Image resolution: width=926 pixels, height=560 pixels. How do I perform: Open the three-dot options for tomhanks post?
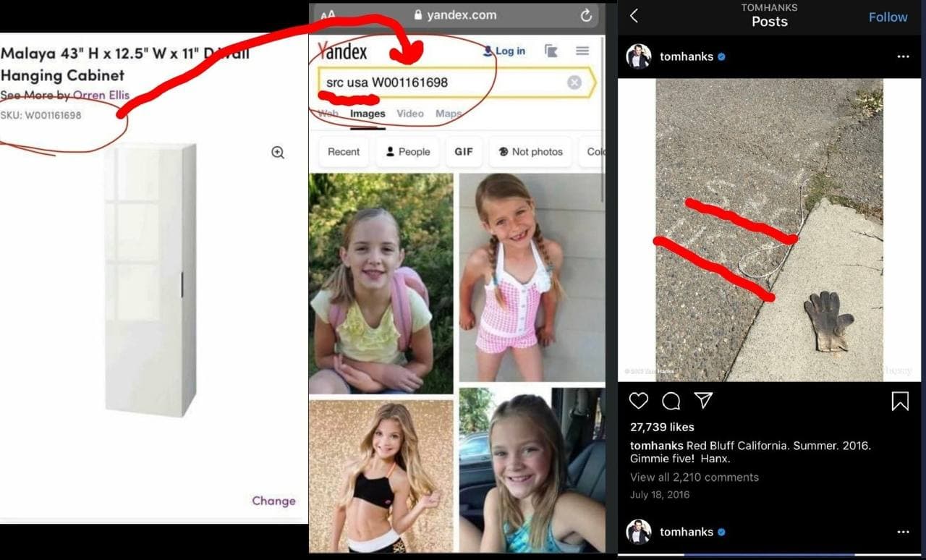click(x=903, y=56)
